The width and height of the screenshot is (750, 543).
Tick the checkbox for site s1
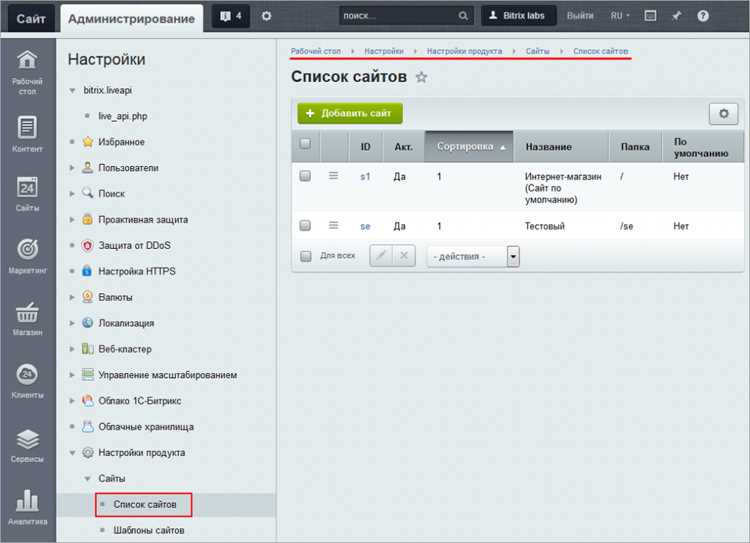(x=305, y=176)
